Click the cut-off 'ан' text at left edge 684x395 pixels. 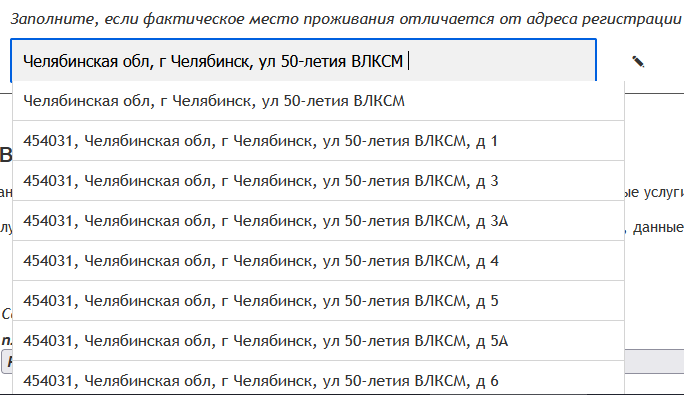click(6, 192)
